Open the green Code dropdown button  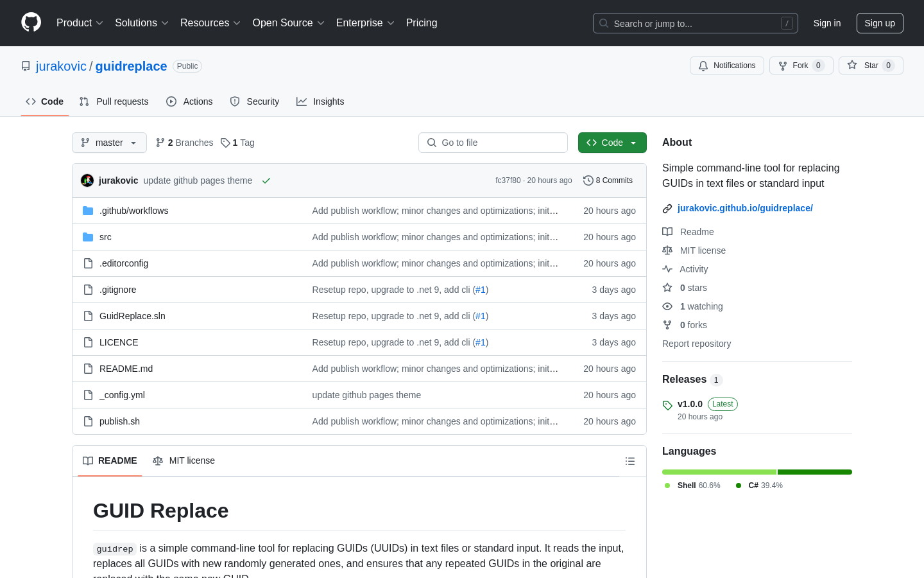point(612,143)
